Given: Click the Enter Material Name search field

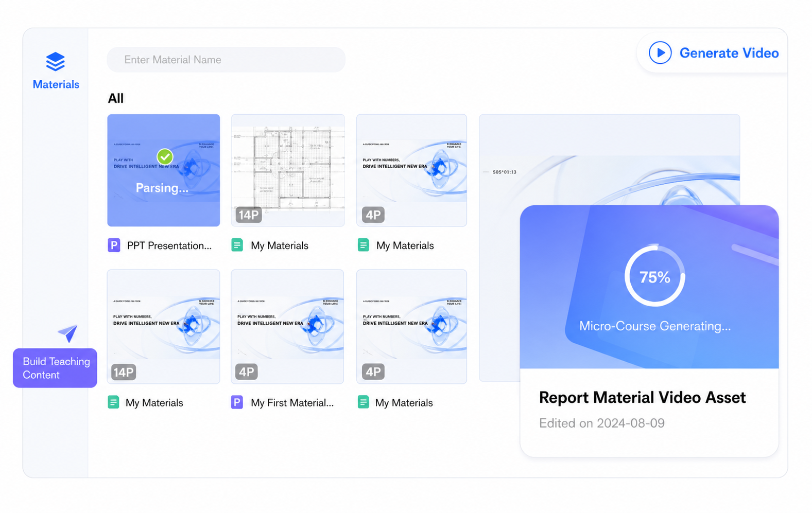Looking at the screenshot, I should click(x=226, y=60).
